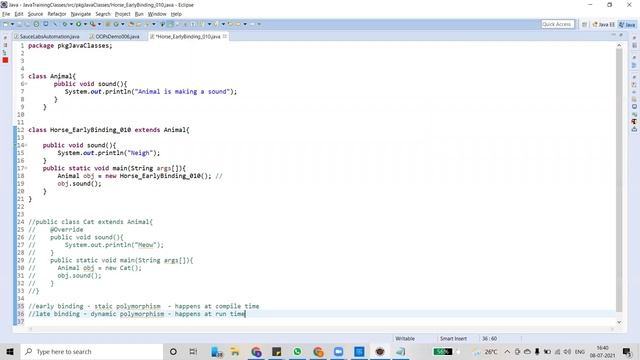Minimize the editor area icon

point(613,36)
